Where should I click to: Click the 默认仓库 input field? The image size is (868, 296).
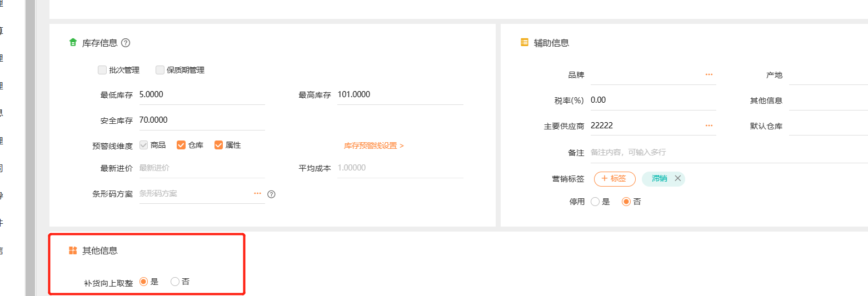pyautogui.click(x=829, y=126)
